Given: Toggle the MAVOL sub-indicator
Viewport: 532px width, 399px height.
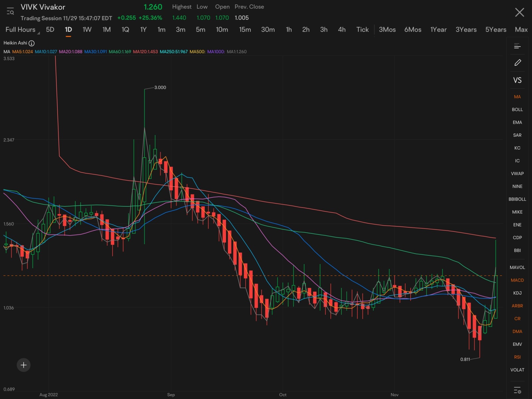Looking at the screenshot, I should 517,267.
